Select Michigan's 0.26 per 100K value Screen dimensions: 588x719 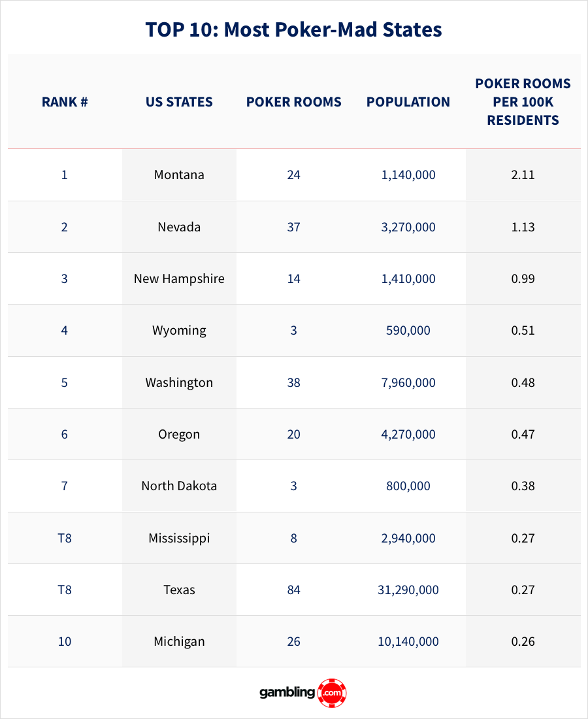click(523, 641)
